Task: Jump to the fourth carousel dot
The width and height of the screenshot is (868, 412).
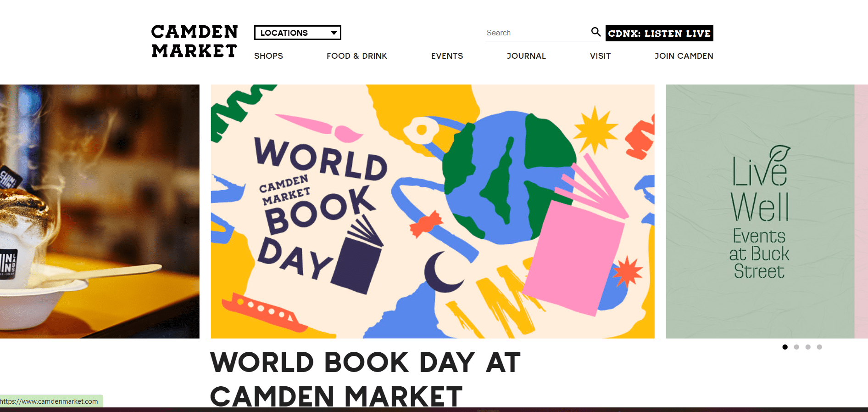Action: (819, 347)
